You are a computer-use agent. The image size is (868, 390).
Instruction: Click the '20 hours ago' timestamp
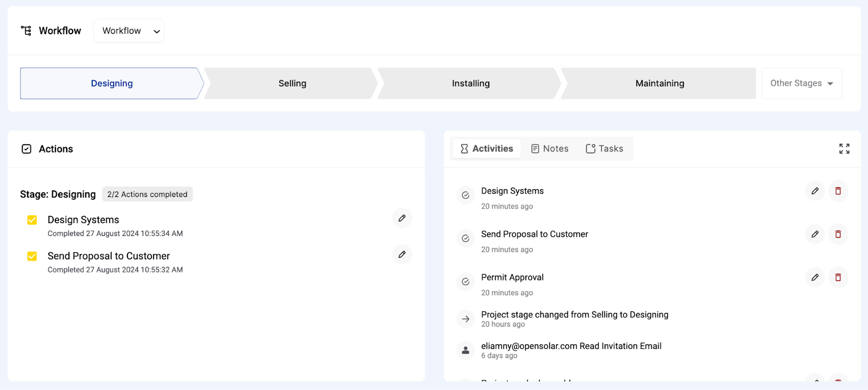click(x=503, y=324)
